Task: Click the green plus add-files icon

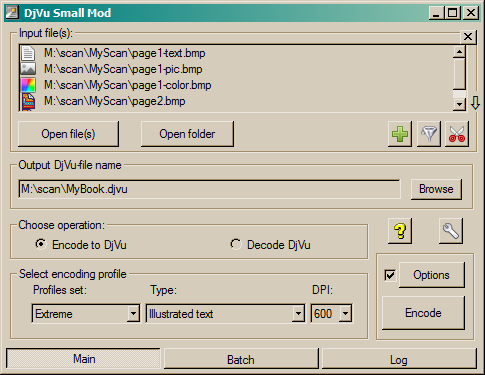Action: [x=400, y=134]
